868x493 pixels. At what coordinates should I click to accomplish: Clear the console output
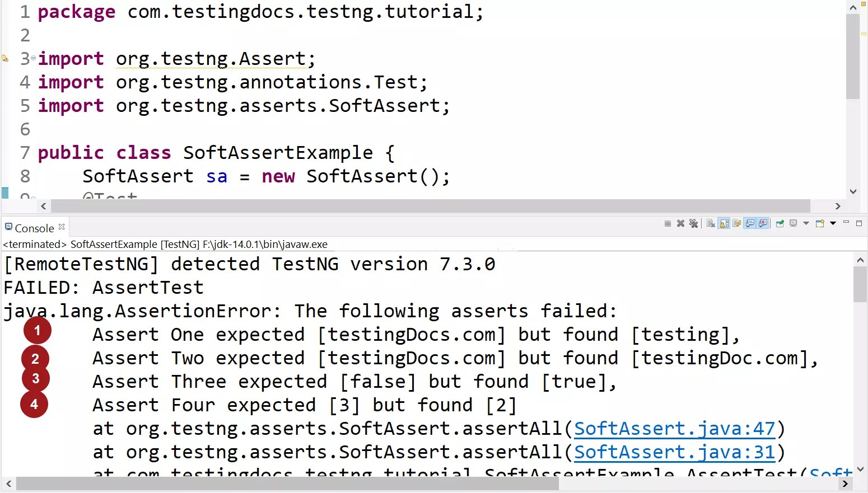pyautogui.click(x=710, y=223)
